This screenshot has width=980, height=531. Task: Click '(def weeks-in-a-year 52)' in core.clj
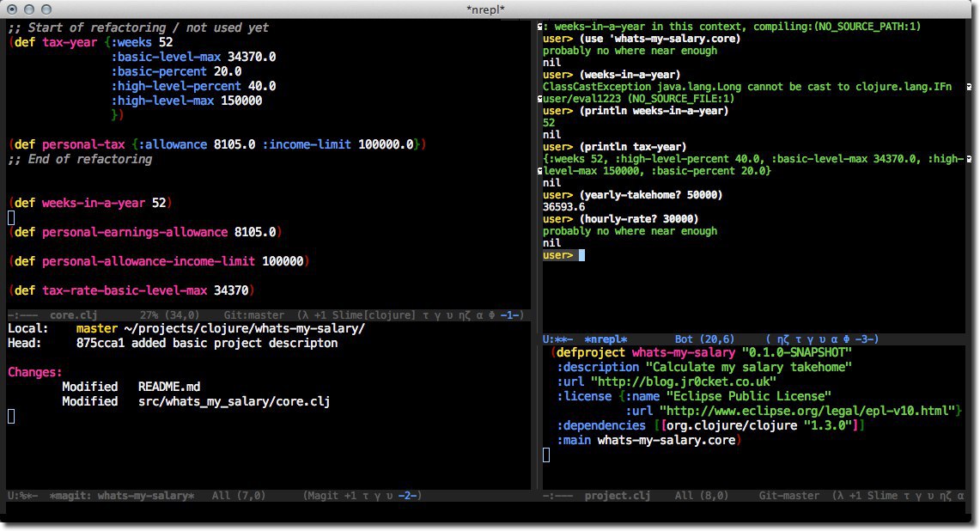[90, 203]
